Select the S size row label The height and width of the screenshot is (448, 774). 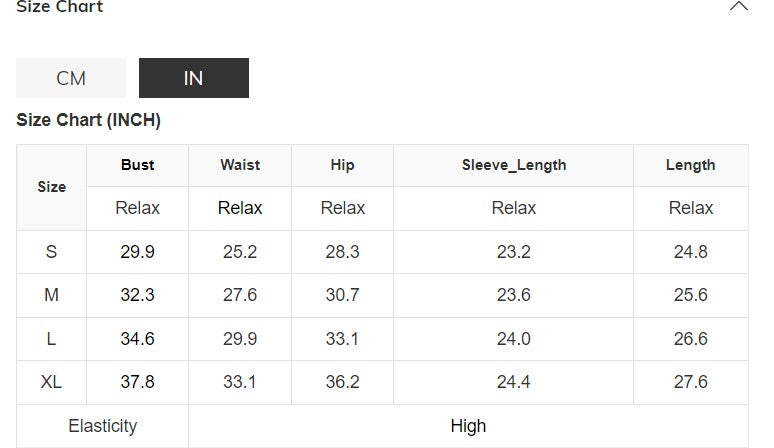[52, 252]
